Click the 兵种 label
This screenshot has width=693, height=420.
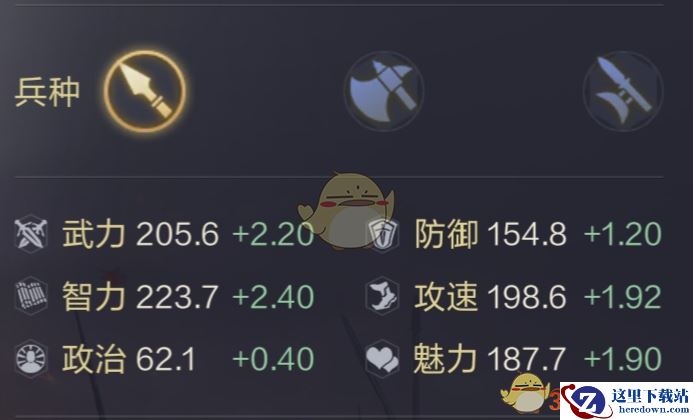click(47, 92)
